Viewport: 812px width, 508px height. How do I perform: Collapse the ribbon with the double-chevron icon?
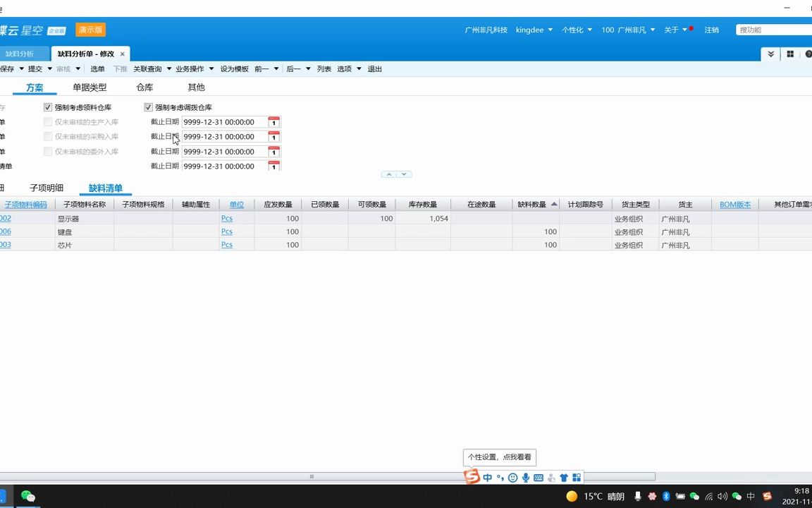[x=770, y=54]
